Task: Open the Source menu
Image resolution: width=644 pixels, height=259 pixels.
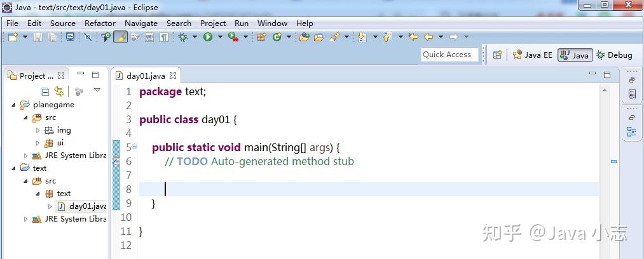Action: pos(63,23)
